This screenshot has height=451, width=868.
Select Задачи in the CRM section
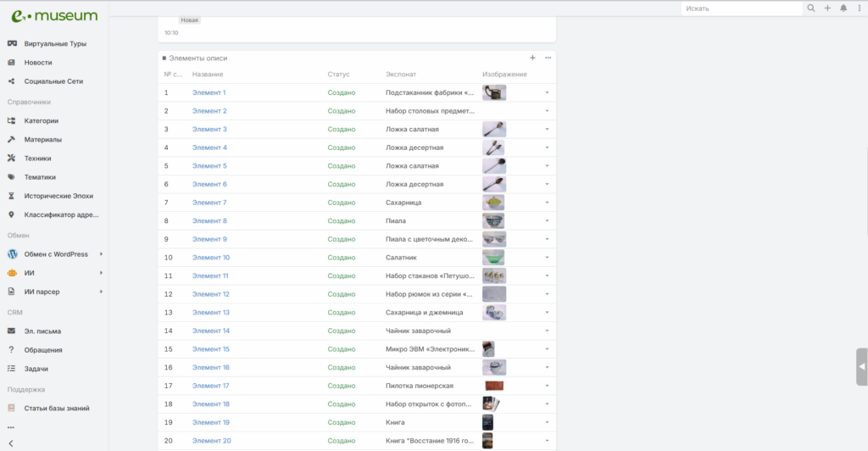36,369
